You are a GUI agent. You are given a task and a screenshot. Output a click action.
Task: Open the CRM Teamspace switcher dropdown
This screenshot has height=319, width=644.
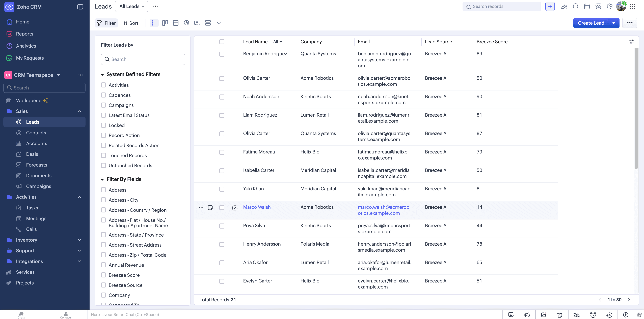pyautogui.click(x=59, y=75)
